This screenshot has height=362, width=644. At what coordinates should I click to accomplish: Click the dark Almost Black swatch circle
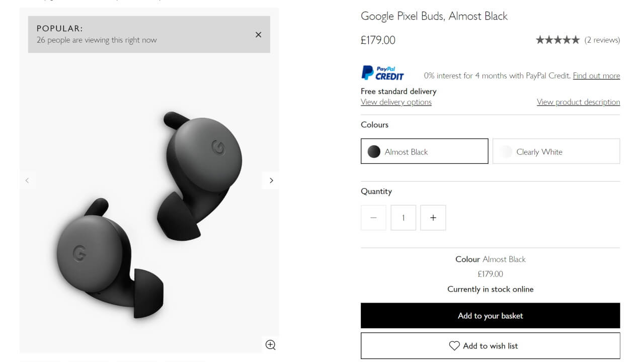(374, 151)
